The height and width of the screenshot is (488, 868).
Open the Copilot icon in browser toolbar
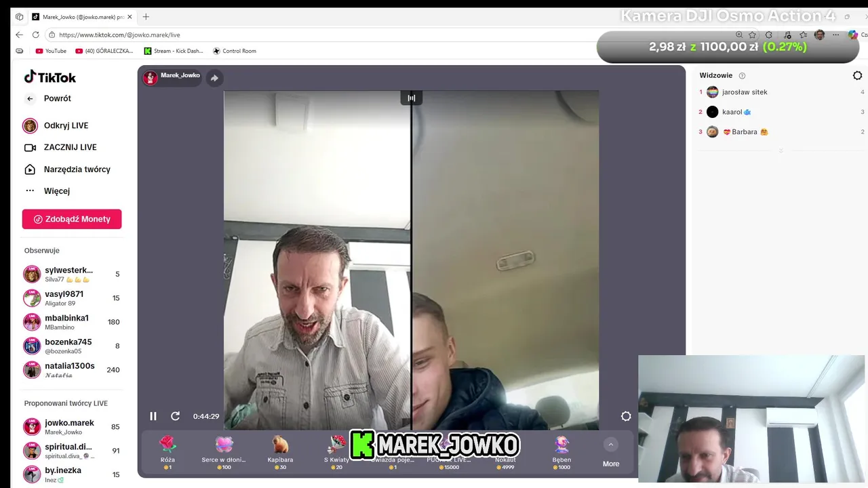pos(853,35)
